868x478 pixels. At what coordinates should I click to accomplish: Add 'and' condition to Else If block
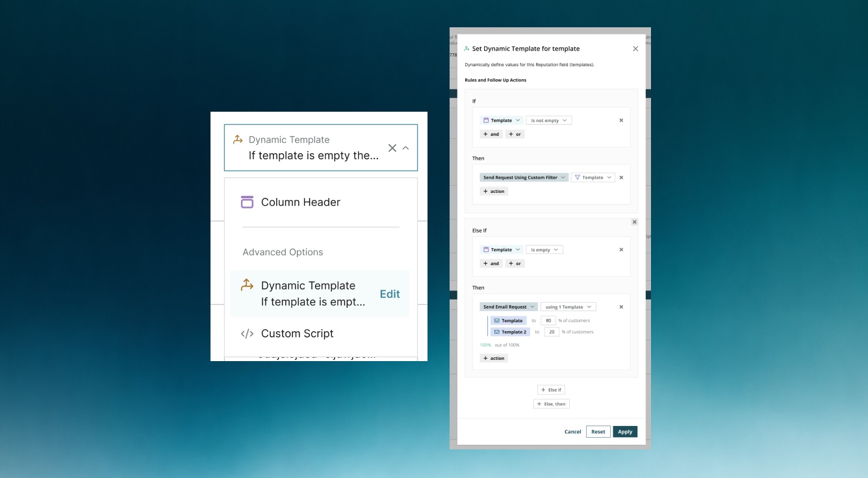pyautogui.click(x=491, y=263)
